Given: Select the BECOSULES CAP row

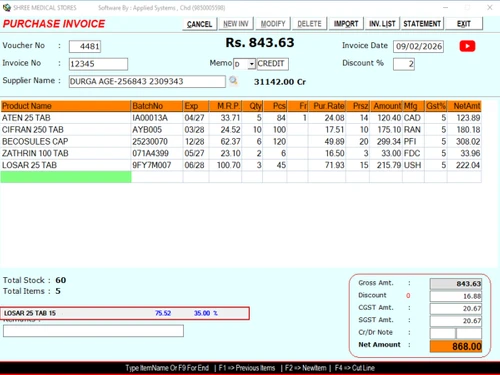Looking at the screenshot, I should tap(241, 141).
